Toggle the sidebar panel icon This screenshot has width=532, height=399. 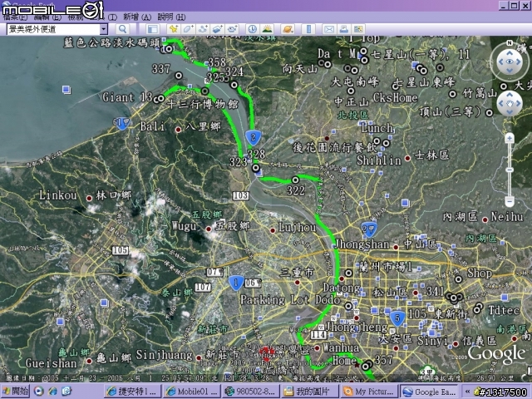(153, 29)
